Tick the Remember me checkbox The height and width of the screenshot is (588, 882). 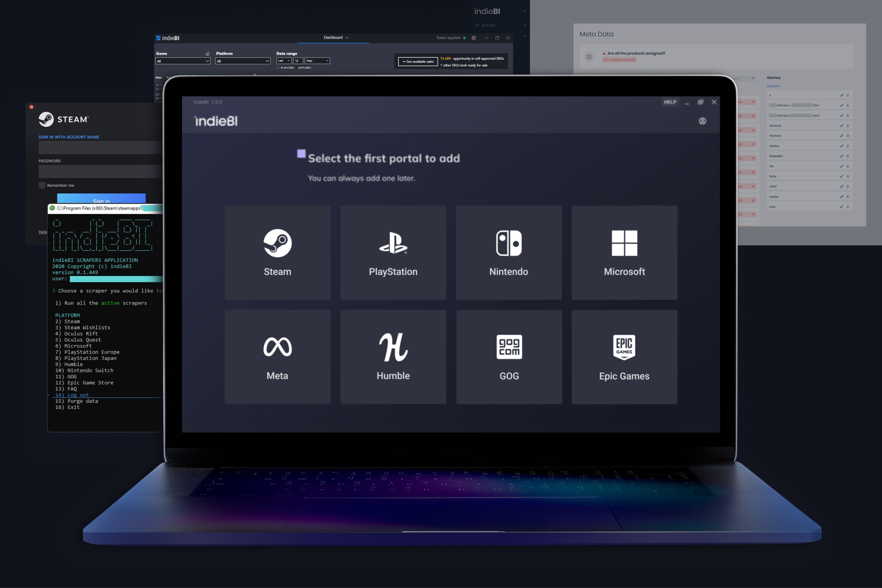[x=42, y=185]
